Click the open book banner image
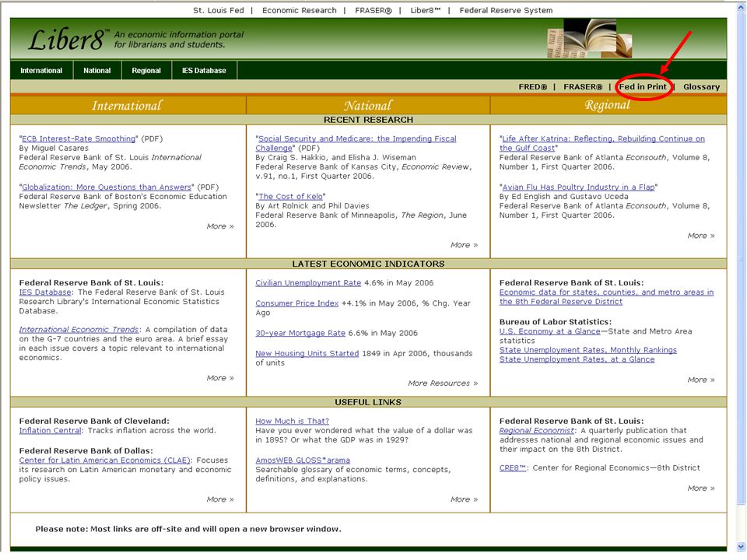 coord(590,39)
